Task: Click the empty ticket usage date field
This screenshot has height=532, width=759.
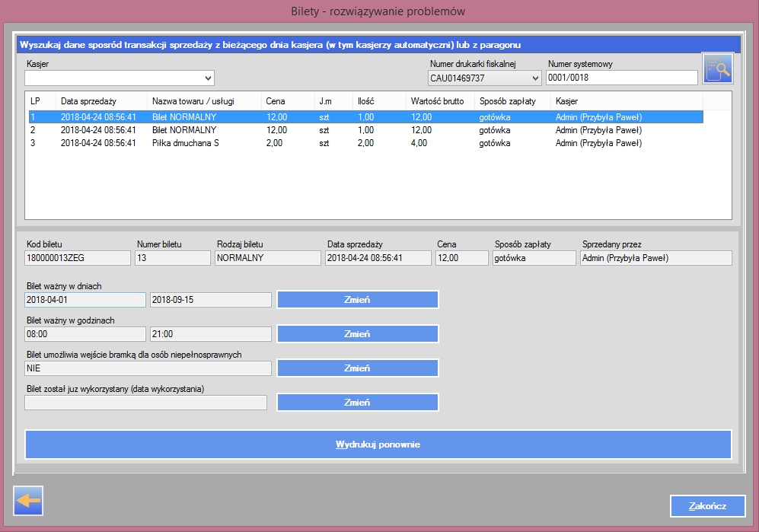Action: point(145,403)
